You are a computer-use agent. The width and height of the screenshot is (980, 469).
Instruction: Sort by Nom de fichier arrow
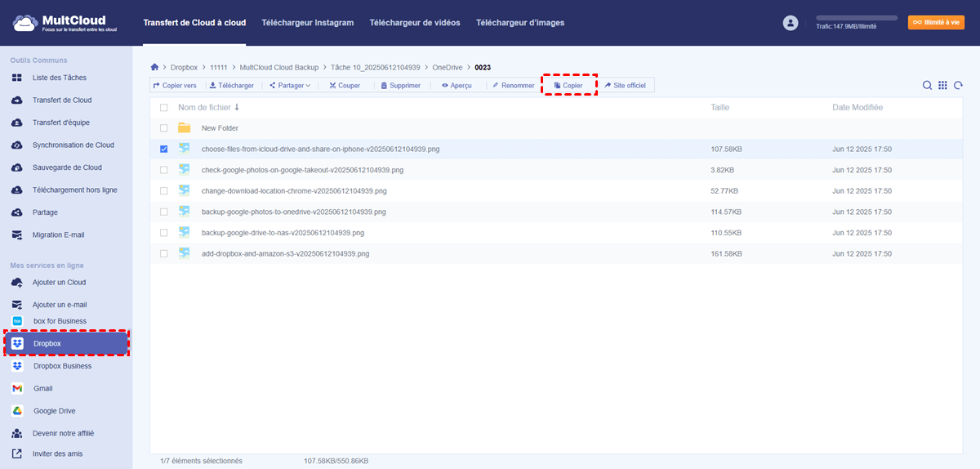(237, 107)
